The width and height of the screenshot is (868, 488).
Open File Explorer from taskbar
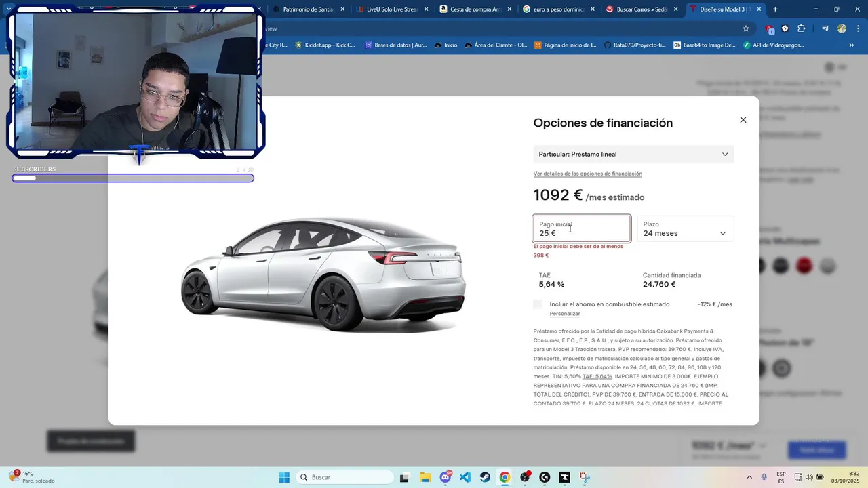[425, 477]
